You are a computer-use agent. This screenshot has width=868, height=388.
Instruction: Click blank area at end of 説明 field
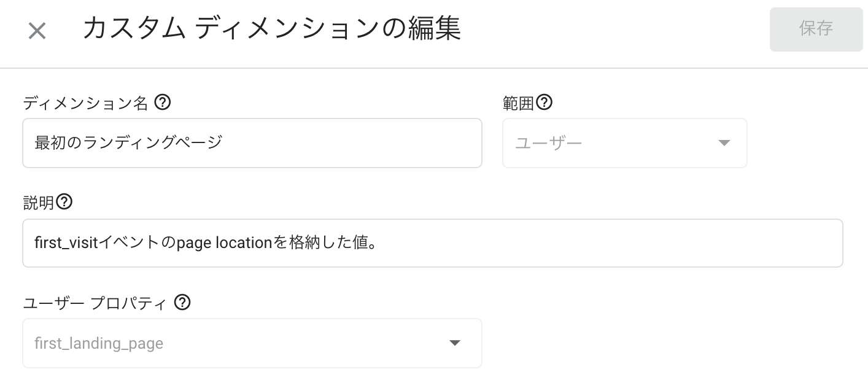pyautogui.click(x=614, y=243)
